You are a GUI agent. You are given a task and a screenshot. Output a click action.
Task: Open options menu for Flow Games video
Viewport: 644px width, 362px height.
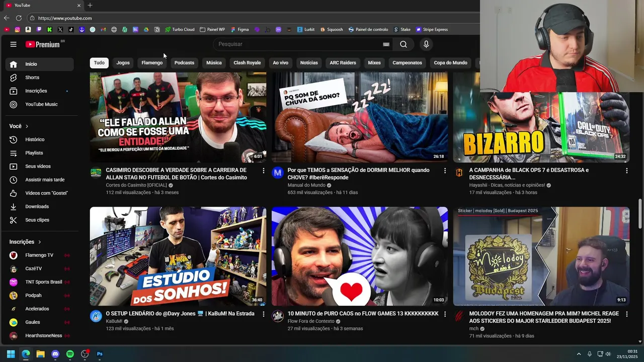pyautogui.click(x=445, y=314)
